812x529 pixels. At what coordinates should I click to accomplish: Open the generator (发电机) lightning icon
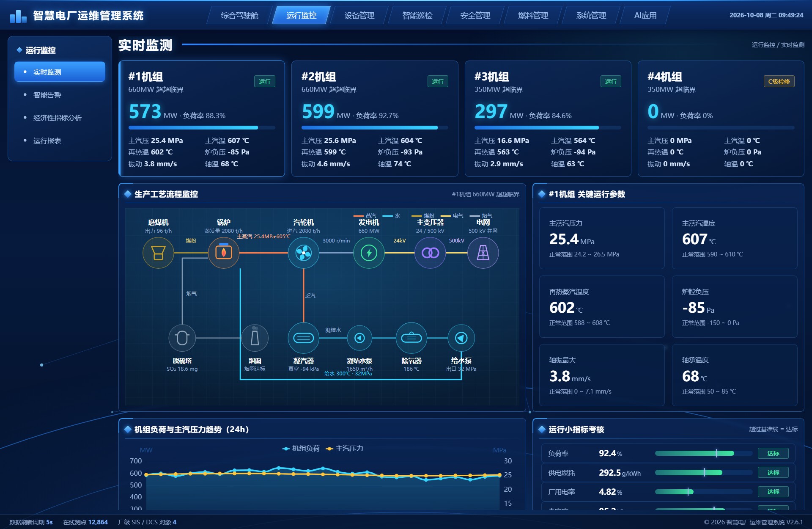pyautogui.click(x=369, y=253)
